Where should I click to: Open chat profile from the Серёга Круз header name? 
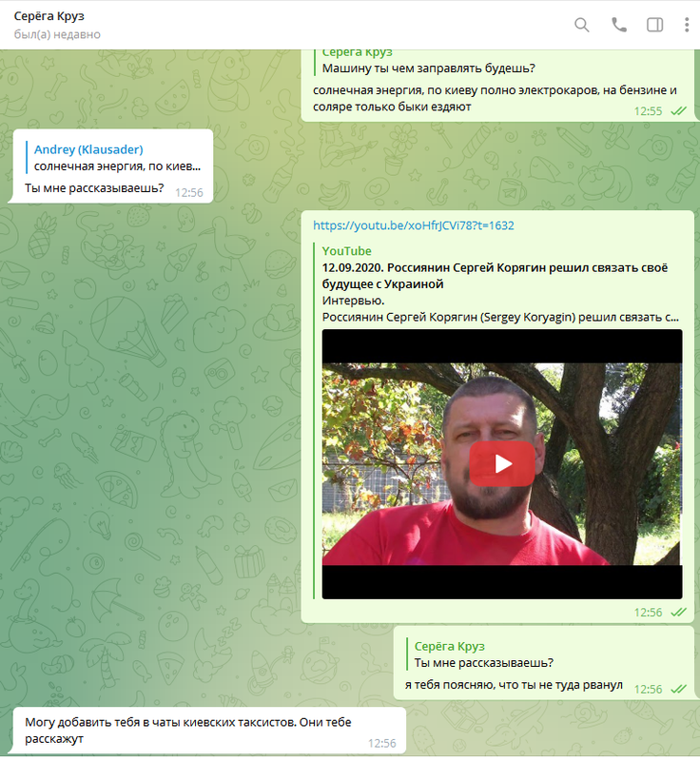[x=49, y=16]
